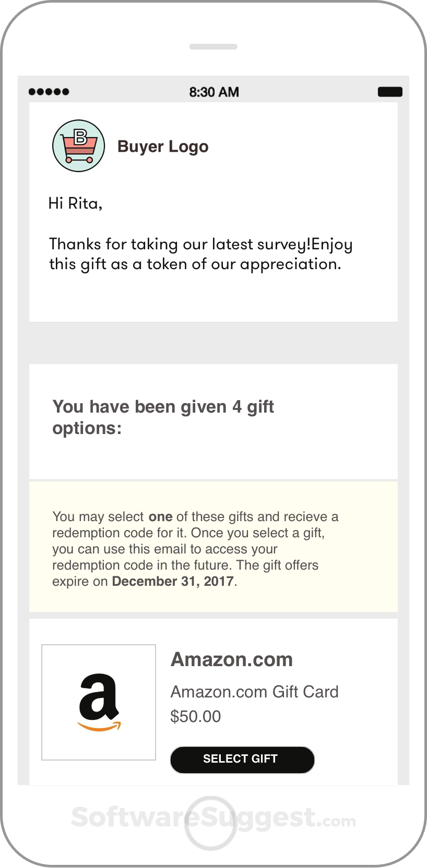Click the greeting line Hi Rita
427x868 pixels.
coord(76,203)
